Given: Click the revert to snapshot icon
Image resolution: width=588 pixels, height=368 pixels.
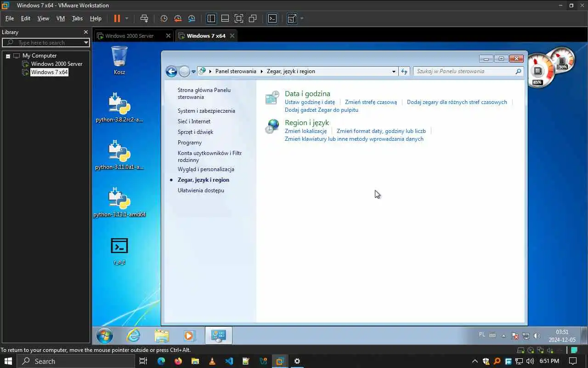Looking at the screenshot, I should tap(178, 18).
